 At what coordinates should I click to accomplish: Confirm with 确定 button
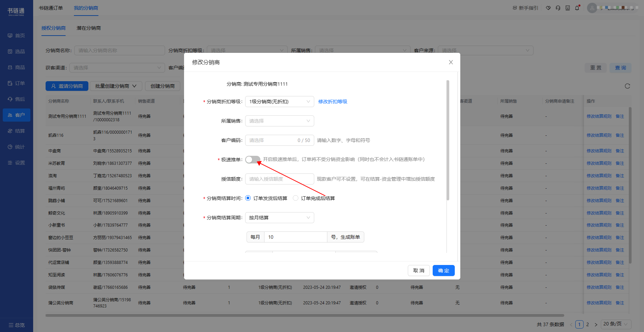444,271
